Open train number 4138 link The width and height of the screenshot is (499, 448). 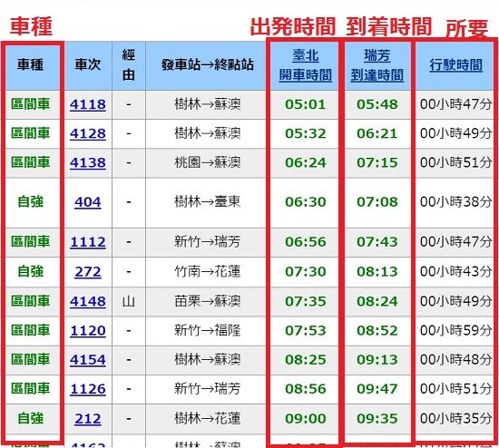(x=88, y=163)
